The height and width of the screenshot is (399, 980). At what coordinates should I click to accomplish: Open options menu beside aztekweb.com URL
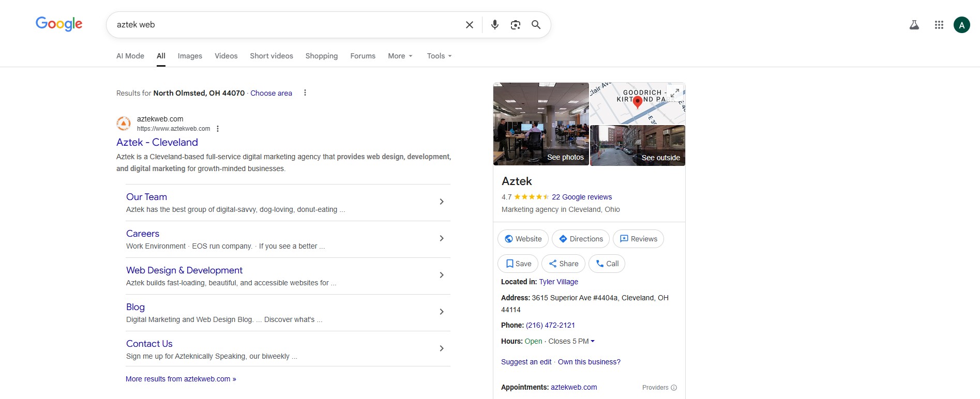[x=218, y=129]
